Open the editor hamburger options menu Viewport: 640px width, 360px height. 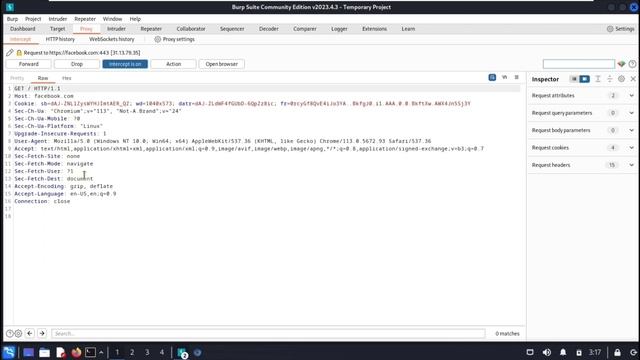[516, 77]
